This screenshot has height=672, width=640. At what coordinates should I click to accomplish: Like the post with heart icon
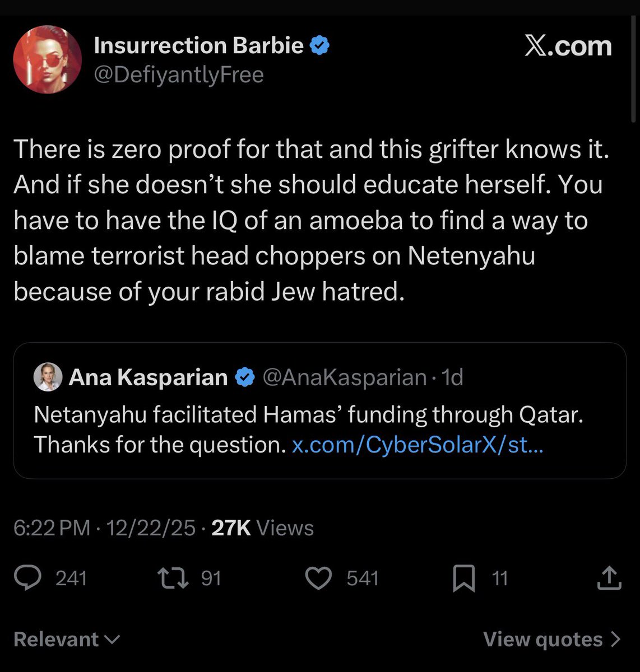click(x=318, y=578)
